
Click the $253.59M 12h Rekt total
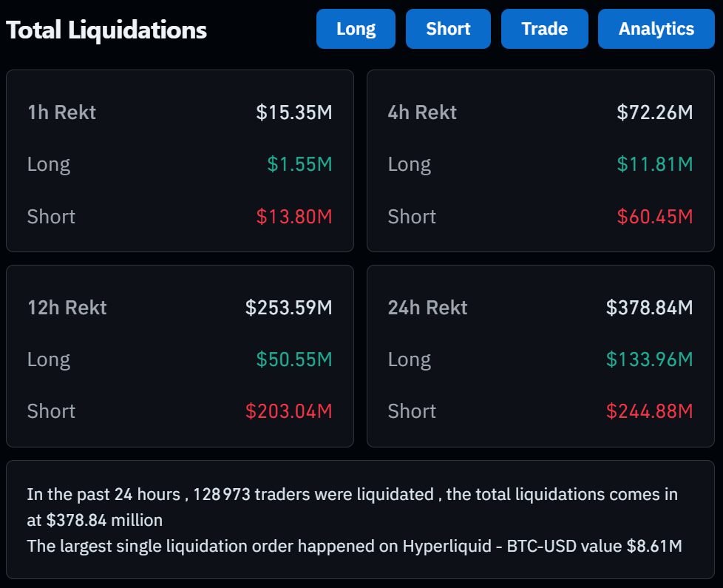point(289,308)
